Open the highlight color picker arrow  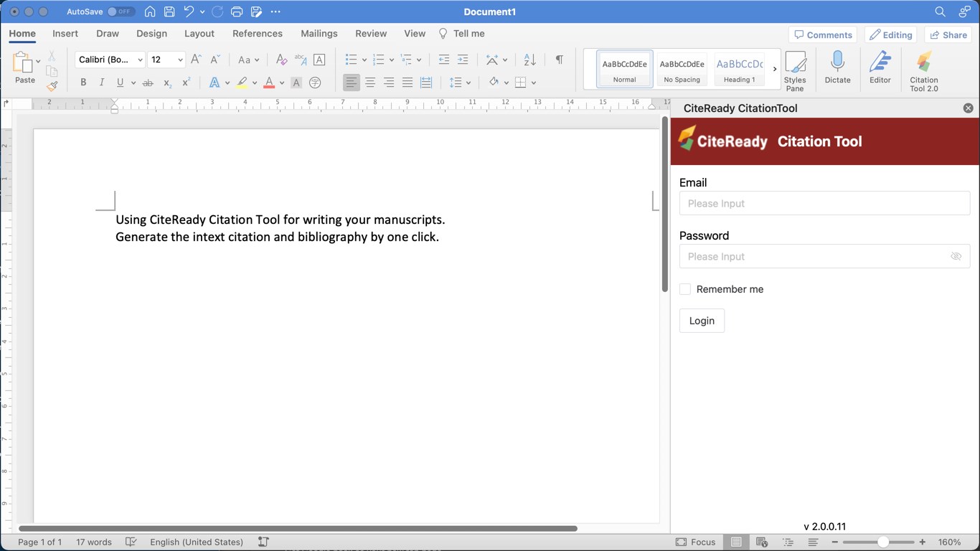(x=255, y=83)
